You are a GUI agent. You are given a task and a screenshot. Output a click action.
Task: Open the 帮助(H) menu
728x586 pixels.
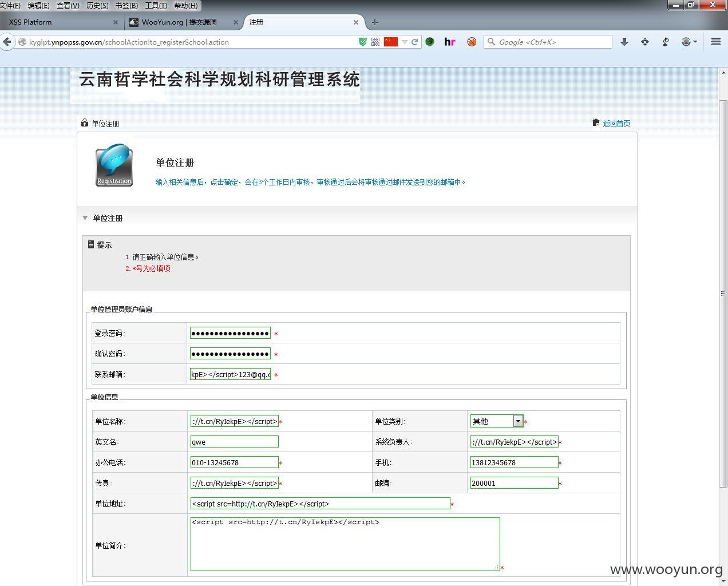pos(185,5)
